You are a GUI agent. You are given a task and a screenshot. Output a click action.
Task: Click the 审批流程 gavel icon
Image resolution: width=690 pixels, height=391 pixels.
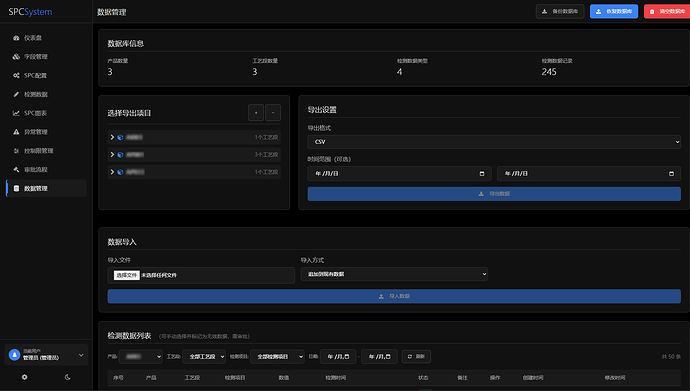(x=16, y=169)
